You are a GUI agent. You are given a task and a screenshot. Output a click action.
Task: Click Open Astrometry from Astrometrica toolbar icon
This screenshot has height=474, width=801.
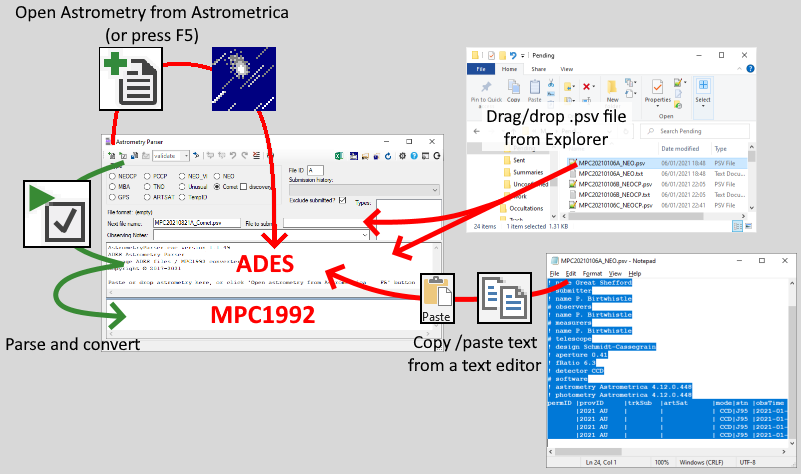click(x=111, y=156)
